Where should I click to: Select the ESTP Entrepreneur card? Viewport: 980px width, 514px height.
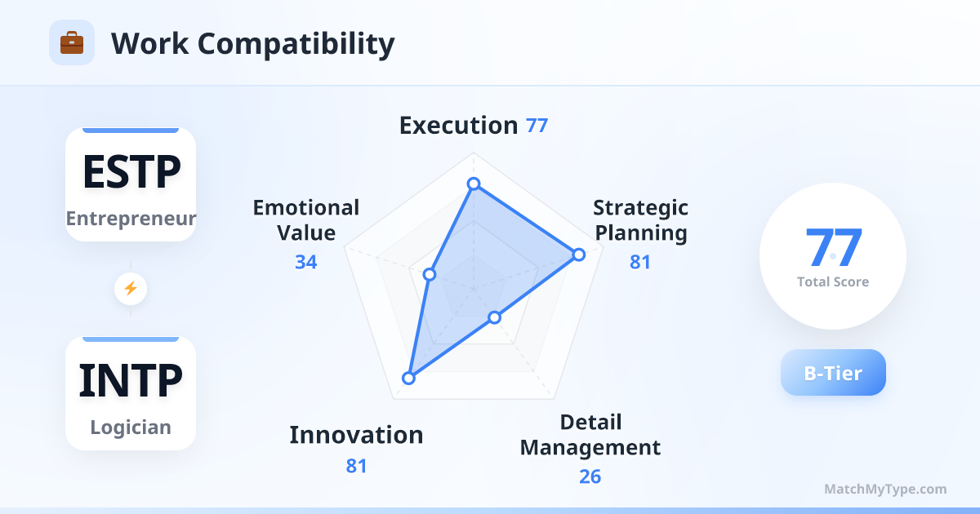(131, 184)
